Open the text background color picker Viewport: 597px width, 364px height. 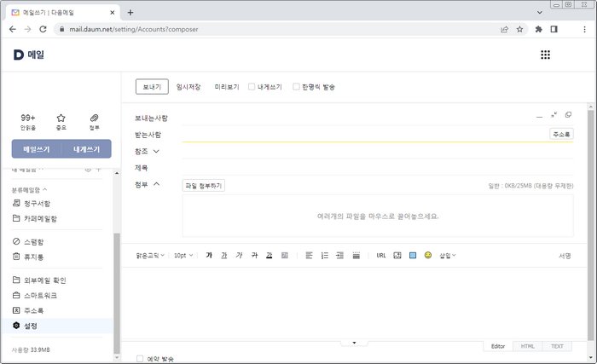(284, 256)
